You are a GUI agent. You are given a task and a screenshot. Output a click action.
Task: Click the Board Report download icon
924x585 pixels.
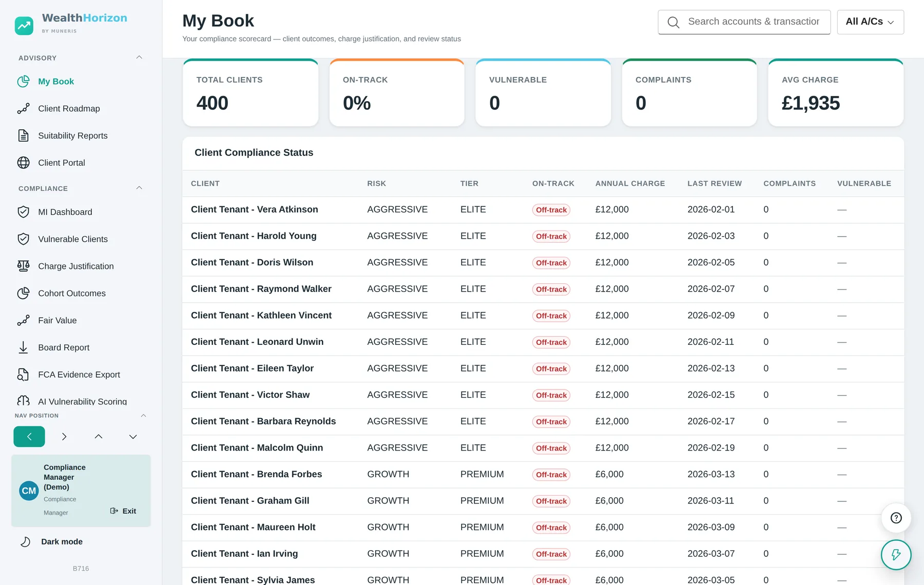[x=23, y=347]
